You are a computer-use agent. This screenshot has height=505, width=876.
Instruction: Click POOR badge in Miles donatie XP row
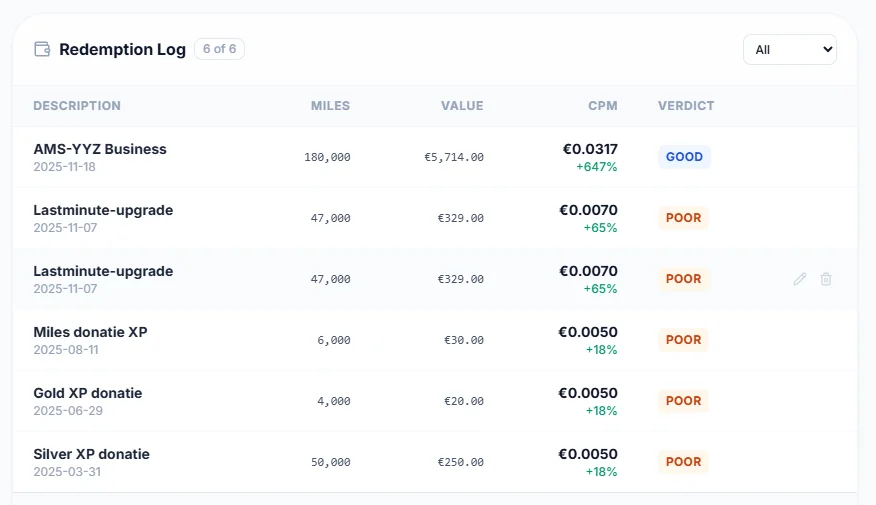pos(683,340)
